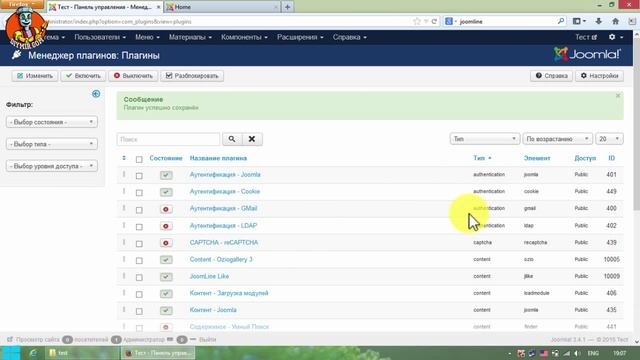Disable Контент - Joomla status icon
The width and height of the screenshot is (640, 360).
point(166,310)
